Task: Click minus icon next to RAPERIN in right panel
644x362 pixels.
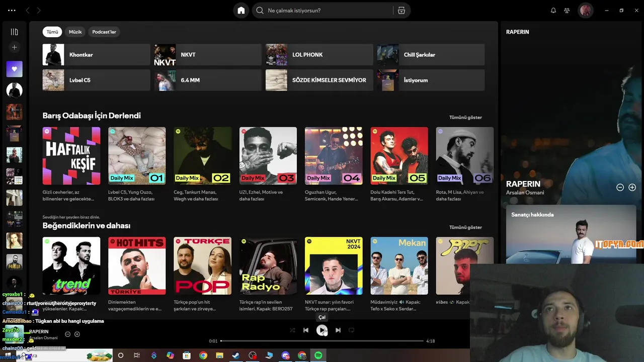Action: coord(620,188)
